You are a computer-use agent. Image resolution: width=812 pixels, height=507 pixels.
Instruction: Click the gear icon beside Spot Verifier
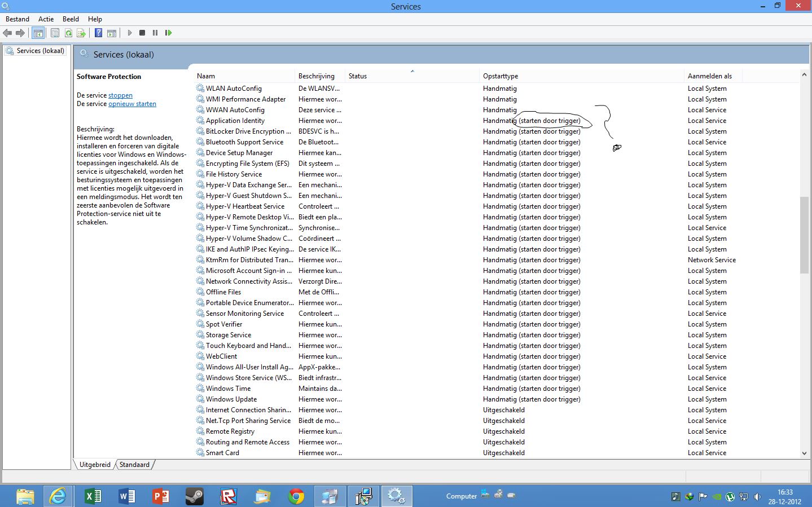200,324
